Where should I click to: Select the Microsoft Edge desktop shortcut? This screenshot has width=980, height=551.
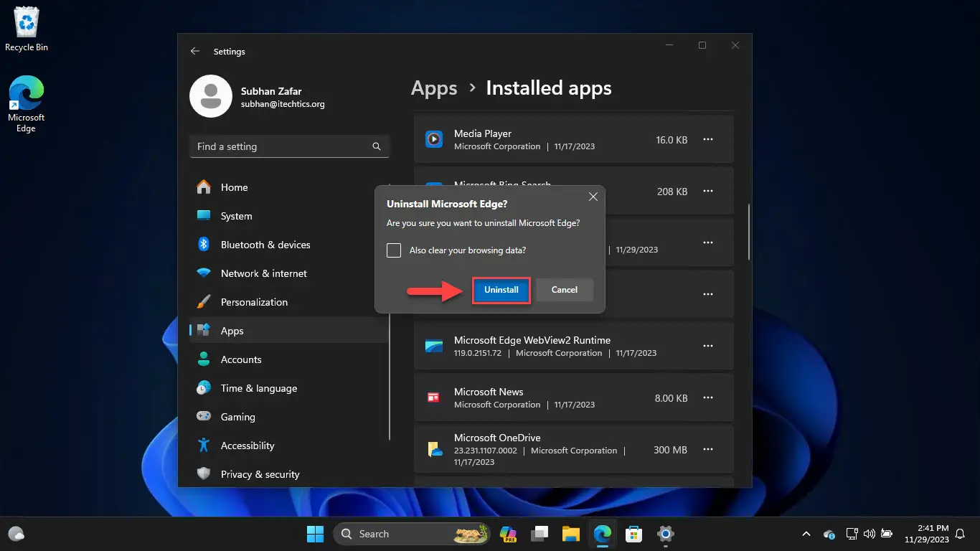(x=27, y=105)
